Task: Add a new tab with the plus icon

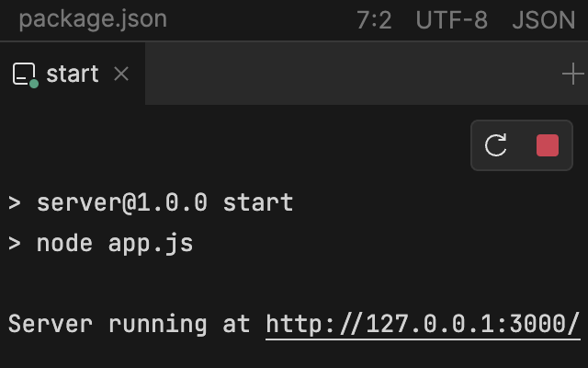Action: (x=572, y=75)
